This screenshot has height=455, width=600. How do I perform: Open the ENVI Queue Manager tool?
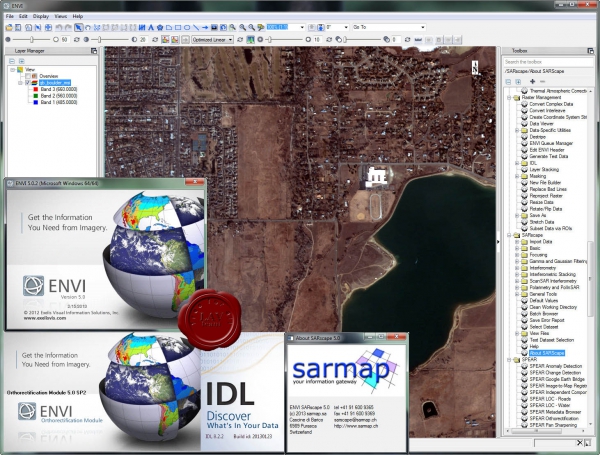pos(551,143)
